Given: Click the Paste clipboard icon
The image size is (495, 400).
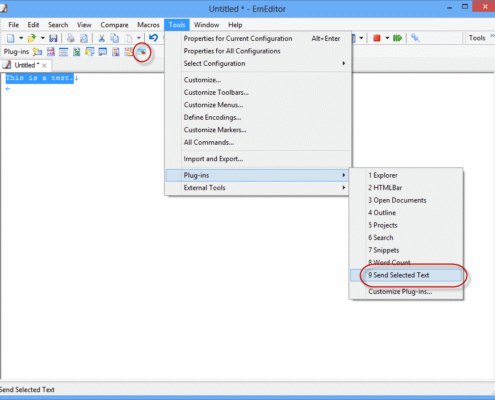Looking at the screenshot, I should click(x=128, y=38).
